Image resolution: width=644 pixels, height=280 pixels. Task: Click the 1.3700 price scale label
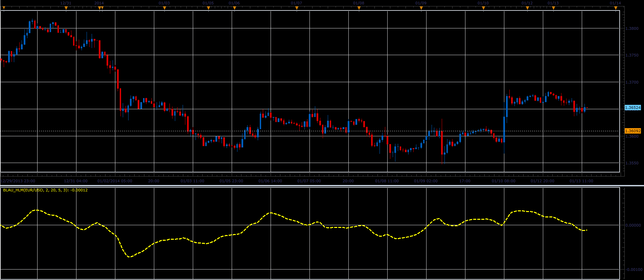[632, 82]
